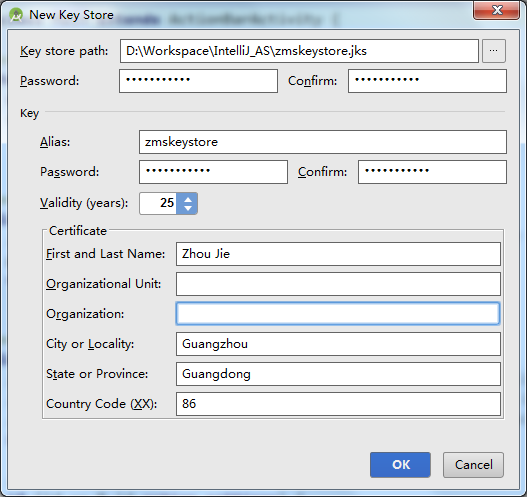Focus the key store Confirm password field

pos(427,81)
